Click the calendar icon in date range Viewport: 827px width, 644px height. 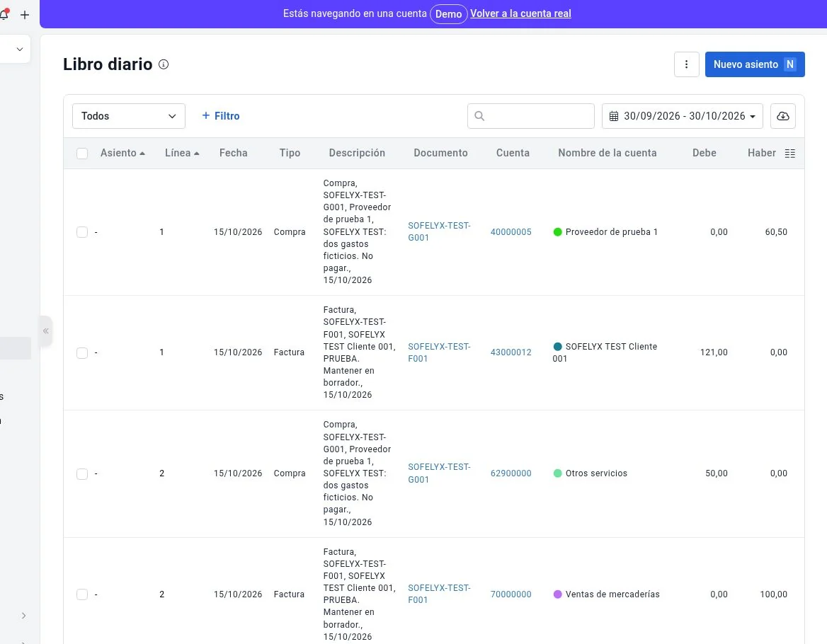[x=613, y=117]
